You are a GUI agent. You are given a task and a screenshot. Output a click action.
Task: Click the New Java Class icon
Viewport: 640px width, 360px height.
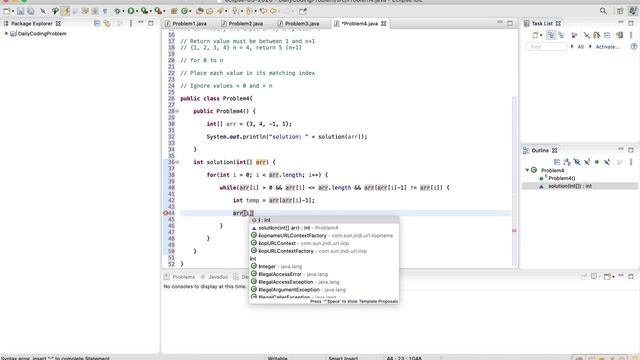coord(184,11)
